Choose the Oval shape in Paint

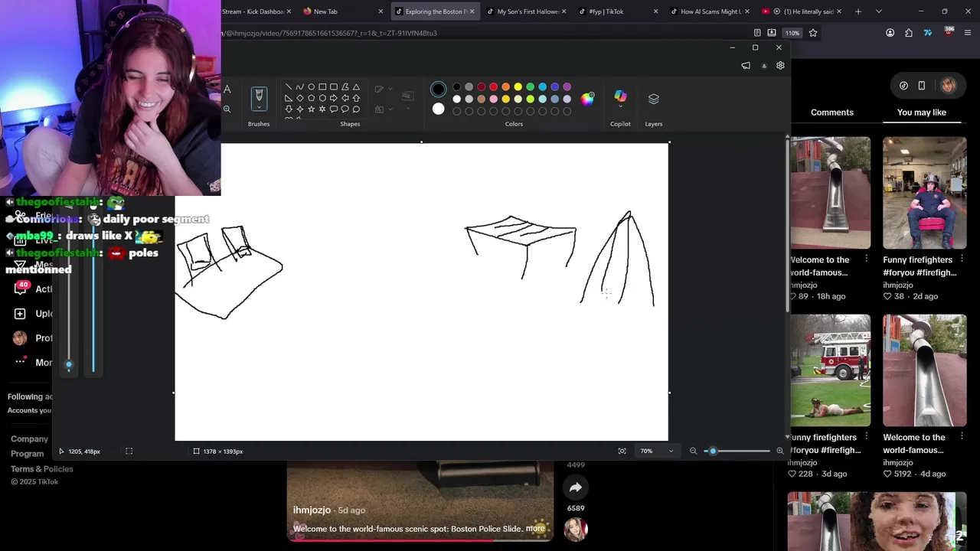pyautogui.click(x=311, y=87)
